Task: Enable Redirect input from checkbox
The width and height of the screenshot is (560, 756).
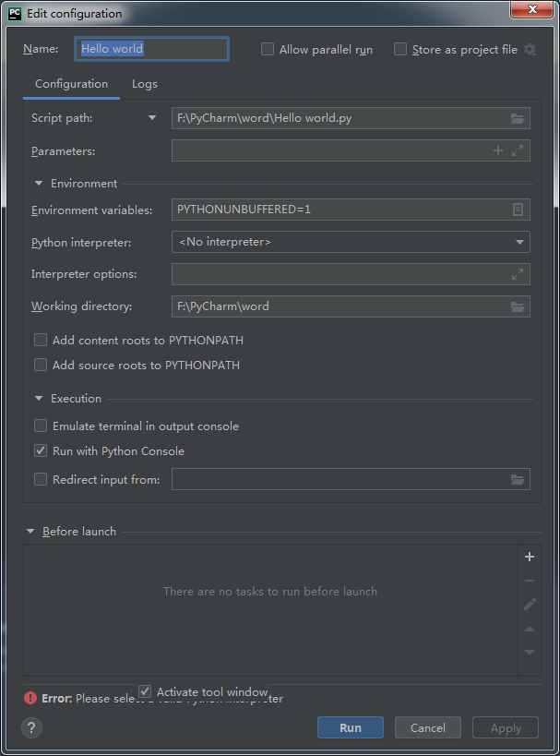Action: (x=41, y=479)
